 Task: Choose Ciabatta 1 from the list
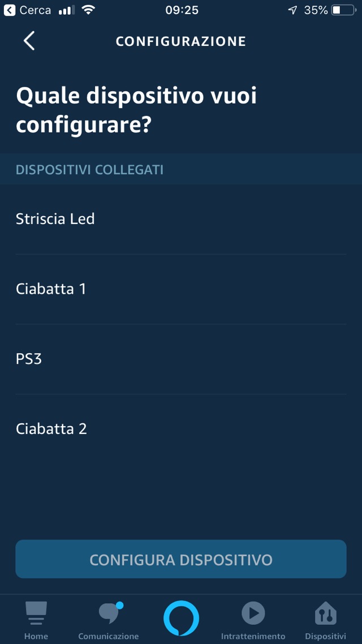tap(51, 289)
